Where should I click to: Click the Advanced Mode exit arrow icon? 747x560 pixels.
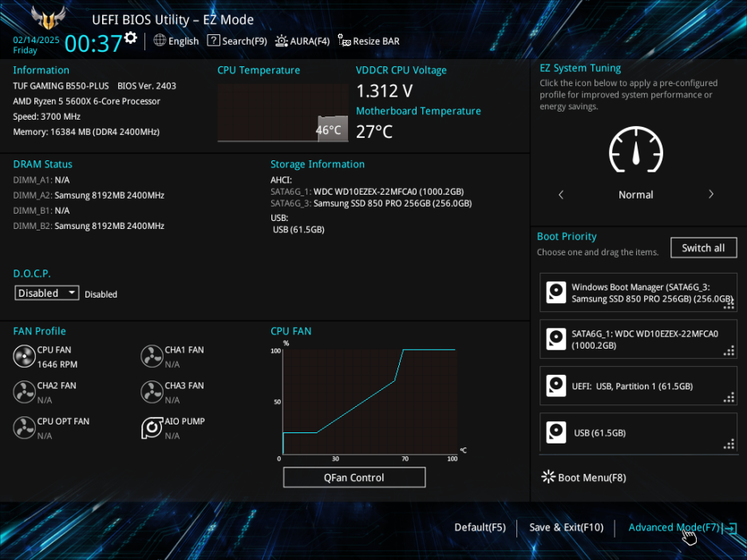(730, 527)
